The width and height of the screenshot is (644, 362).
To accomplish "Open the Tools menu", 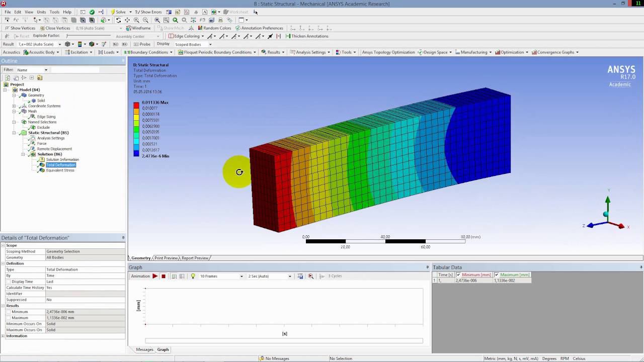I will point(54,12).
